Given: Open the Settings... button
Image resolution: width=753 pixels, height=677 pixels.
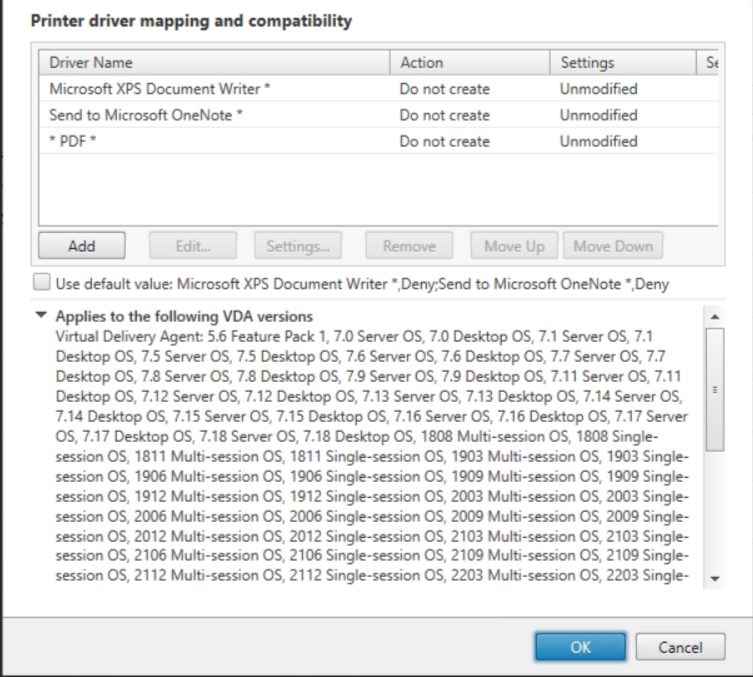Looking at the screenshot, I should 298,246.
